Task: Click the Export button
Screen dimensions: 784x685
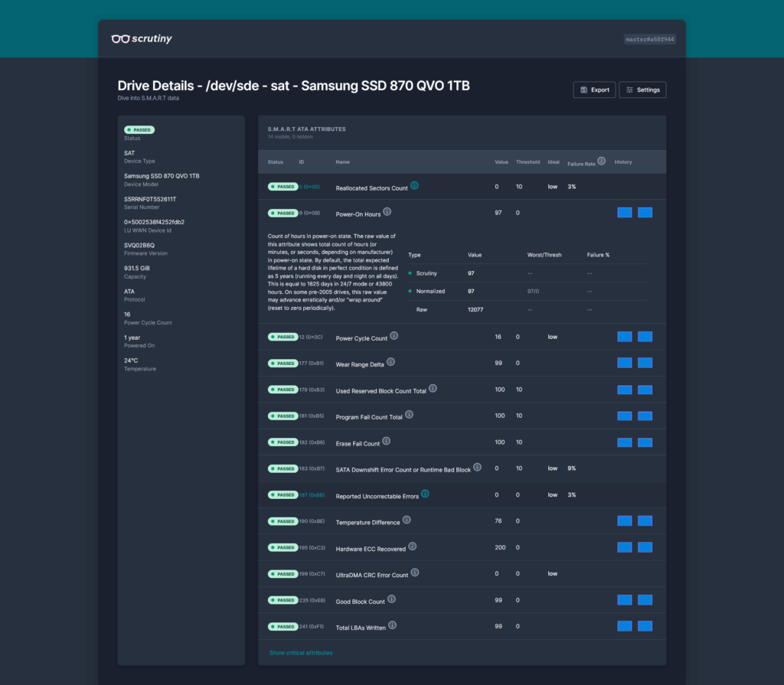Action: pos(594,90)
